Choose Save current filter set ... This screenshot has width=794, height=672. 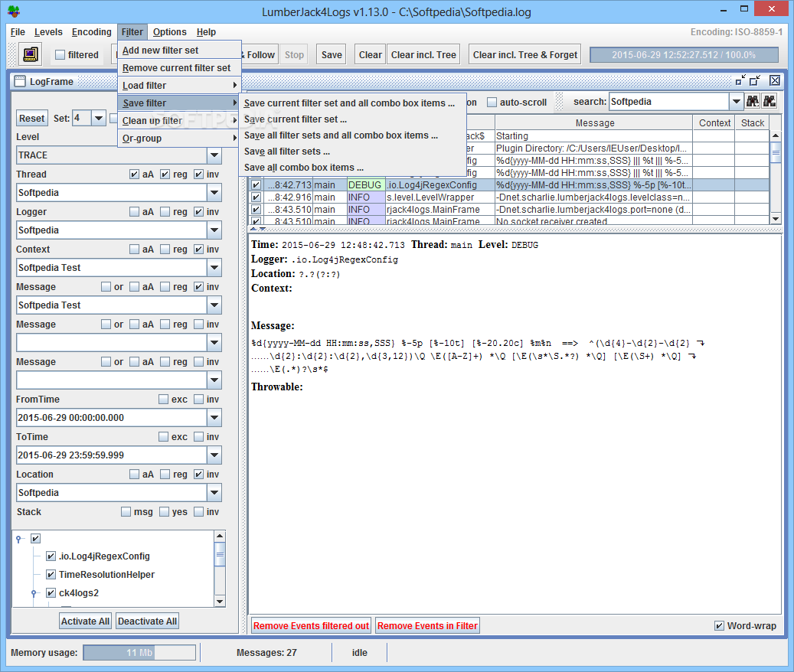352,119
